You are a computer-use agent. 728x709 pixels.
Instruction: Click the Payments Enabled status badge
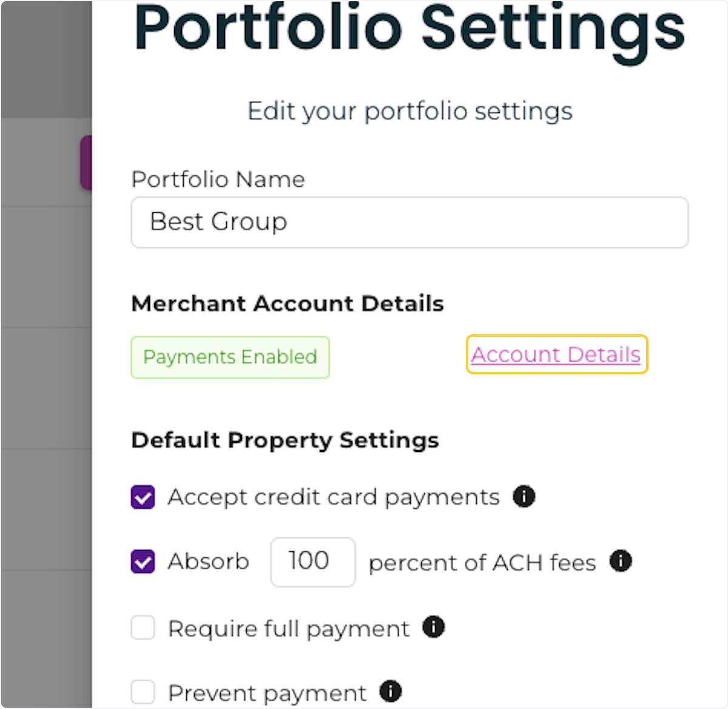(x=230, y=357)
